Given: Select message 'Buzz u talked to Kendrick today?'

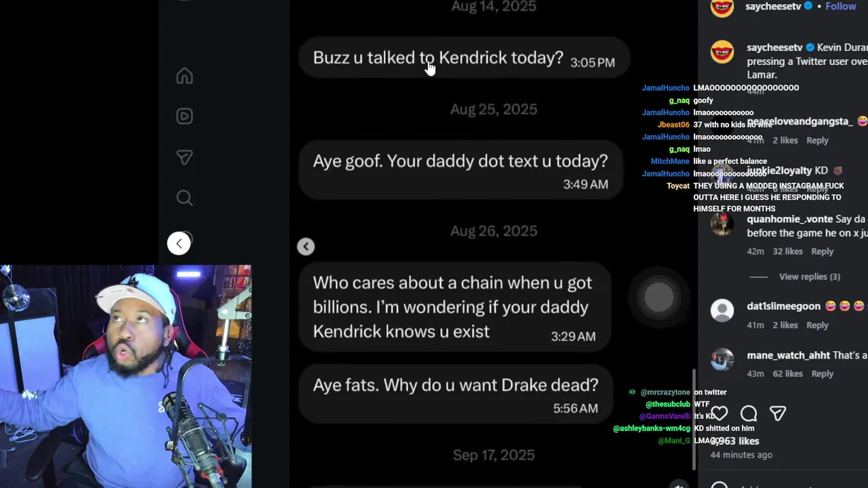Looking at the screenshot, I should tap(465, 58).
